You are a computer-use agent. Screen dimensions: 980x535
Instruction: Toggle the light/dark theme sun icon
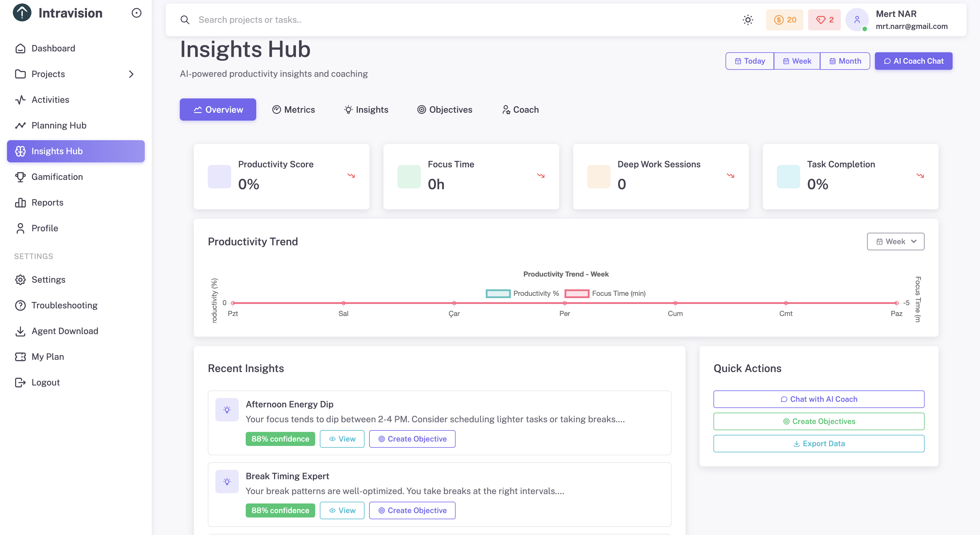click(x=748, y=20)
